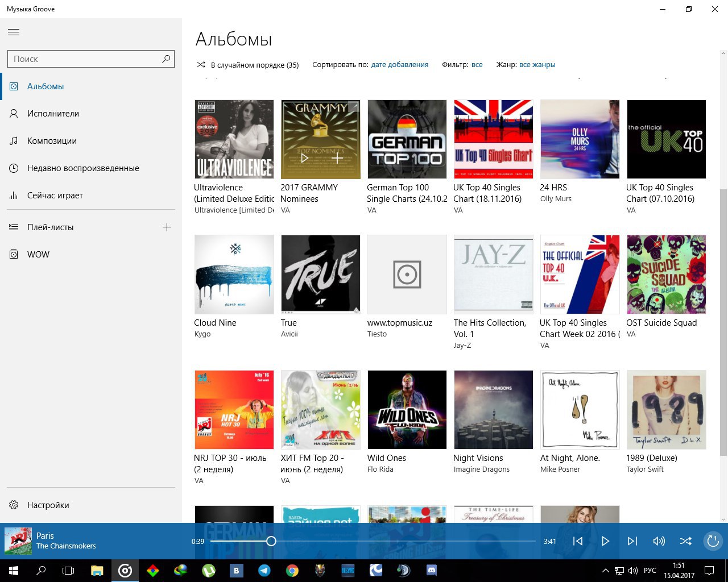Focus the Поиск search field
This screenshot has width=728, height=582.
point(91,59)
